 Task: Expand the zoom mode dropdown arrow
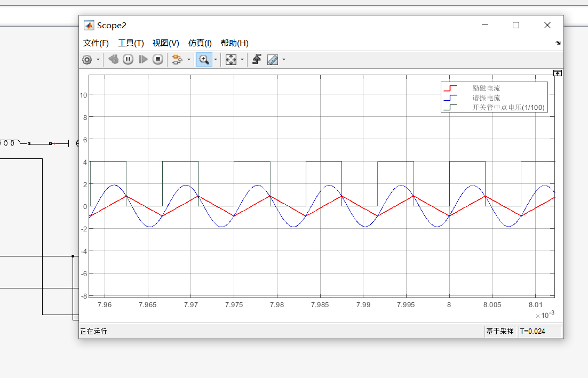pos(216,60)
